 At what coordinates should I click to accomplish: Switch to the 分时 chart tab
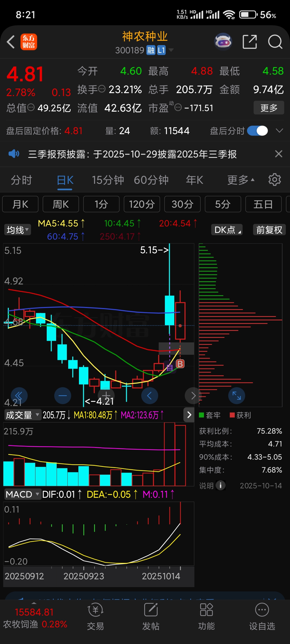[21, 180]
